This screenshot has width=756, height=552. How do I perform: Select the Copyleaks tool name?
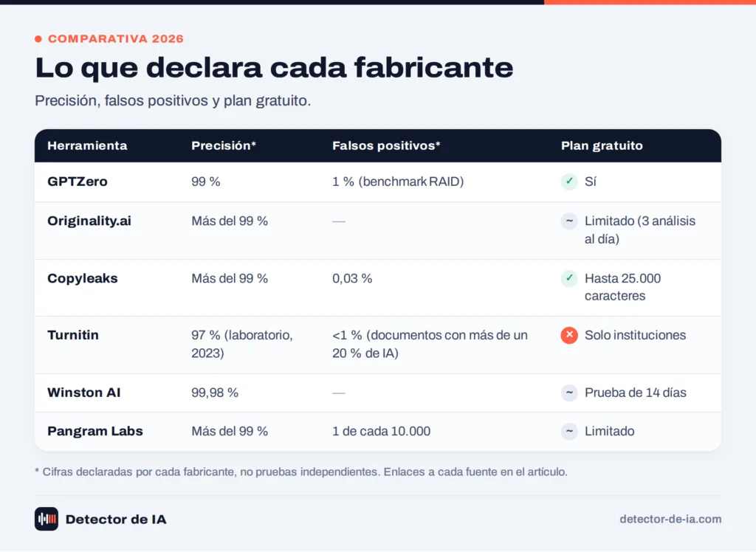click(83, 279)
